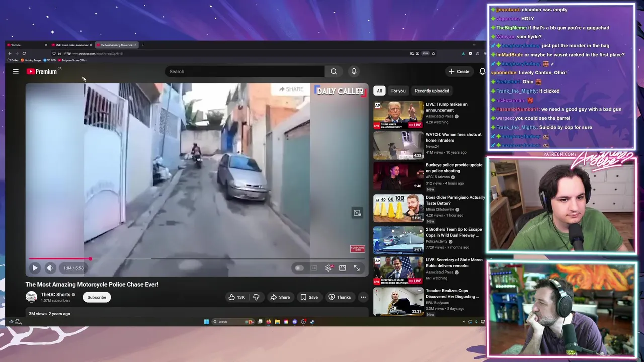Activate voice search microphone
The width and height of the screenshot is (644, 362).
click(x=354, y=71)
